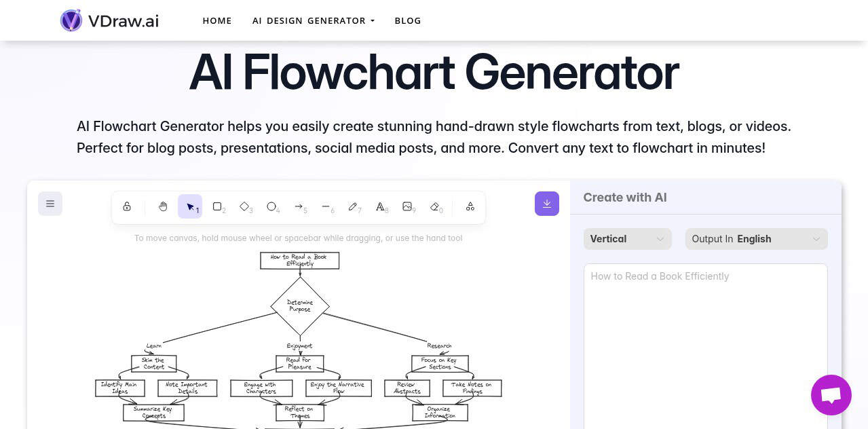Viewport: 868px width, 429px height.
Task: Open the Vertical orientation dropdown
Action: pyautogui.click(x=627, y=239)
